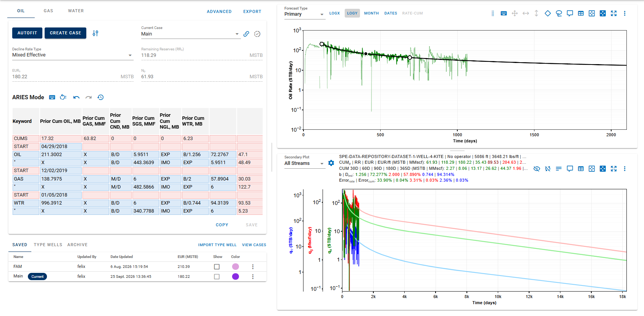Open the Current Case dropdown
Viewport: 644px width, 316px height.
click(x=190, y=34)
